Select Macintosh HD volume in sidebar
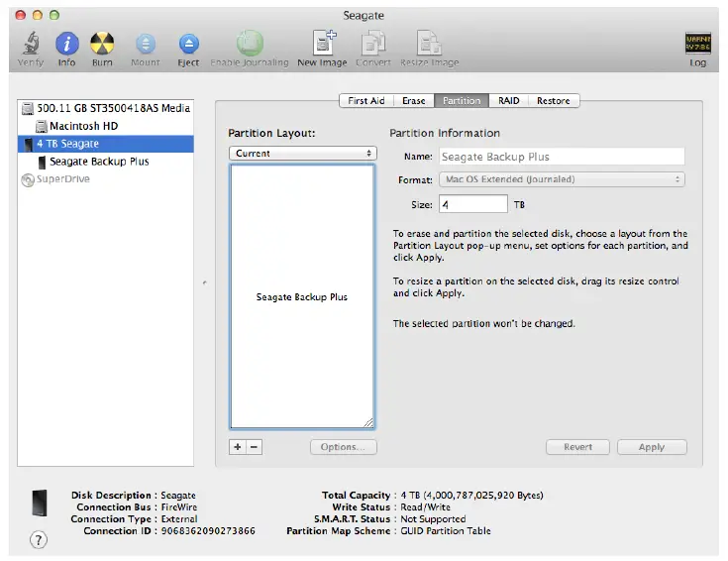Screen dimensions: 728x561 [x=106, y=126]
